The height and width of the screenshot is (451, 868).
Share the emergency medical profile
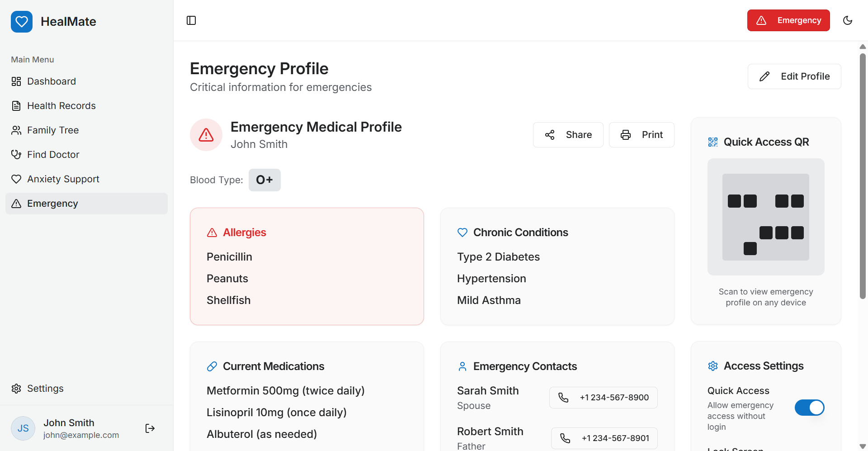pos(568,135)
